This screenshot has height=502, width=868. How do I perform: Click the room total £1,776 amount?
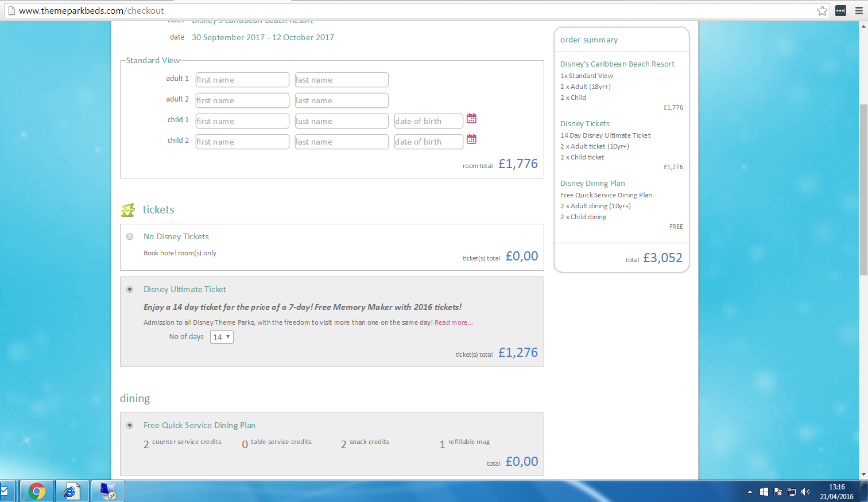(x=518, y=164)
